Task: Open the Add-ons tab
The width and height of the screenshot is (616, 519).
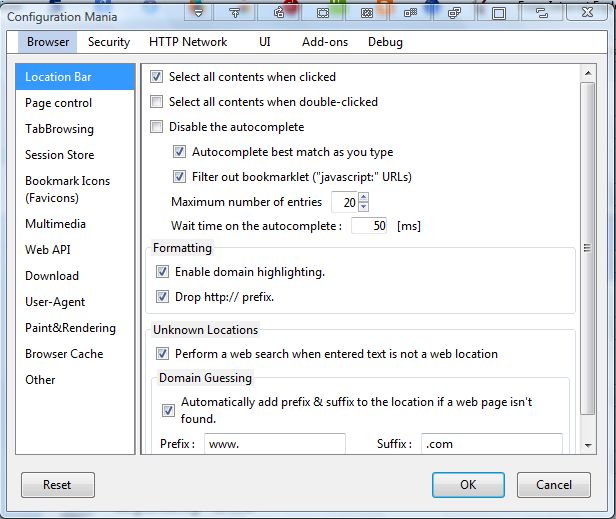Action: coord(325,42)
